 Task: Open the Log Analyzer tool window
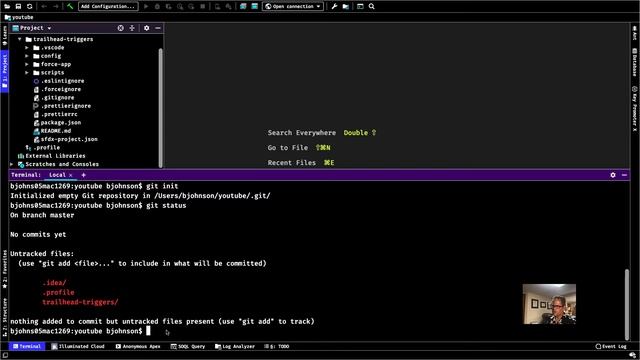[x=235, y=346]
